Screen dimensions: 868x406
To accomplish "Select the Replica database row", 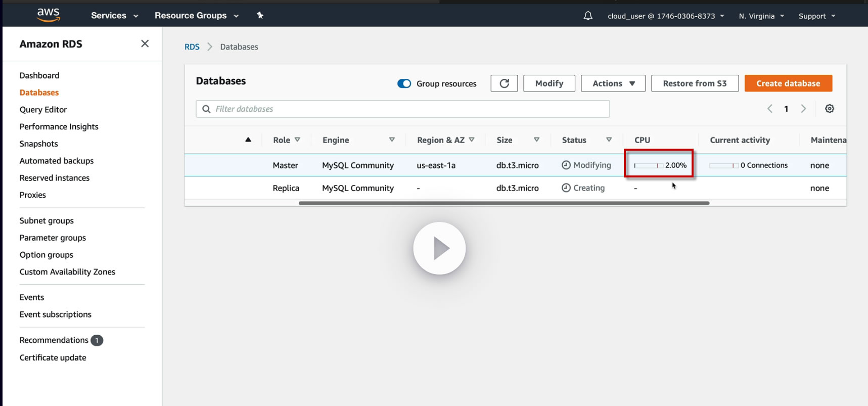I will [x=515, y=188].
